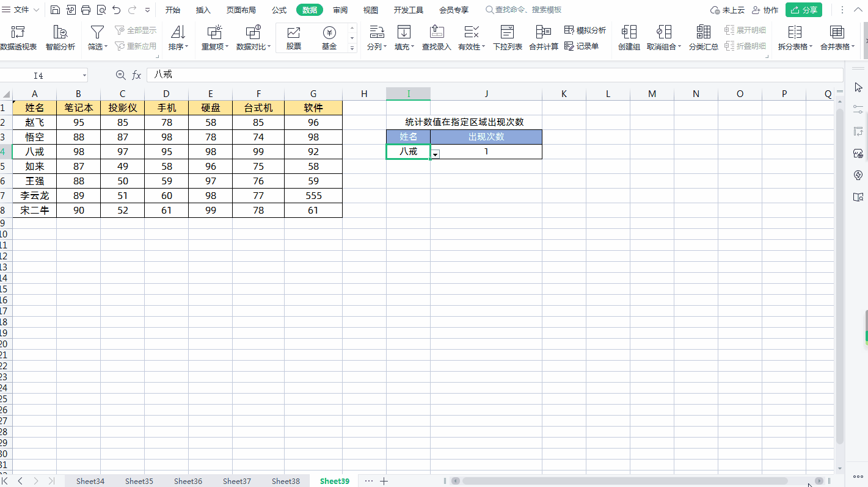Click the print icon in quick access bar

86,10
